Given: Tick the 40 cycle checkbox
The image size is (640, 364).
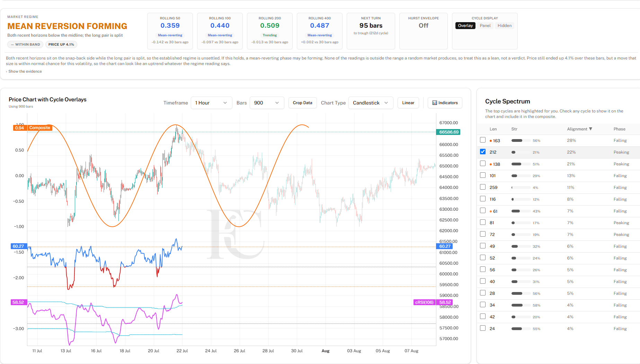Looking at the screenshot, I should pos(483,281).
